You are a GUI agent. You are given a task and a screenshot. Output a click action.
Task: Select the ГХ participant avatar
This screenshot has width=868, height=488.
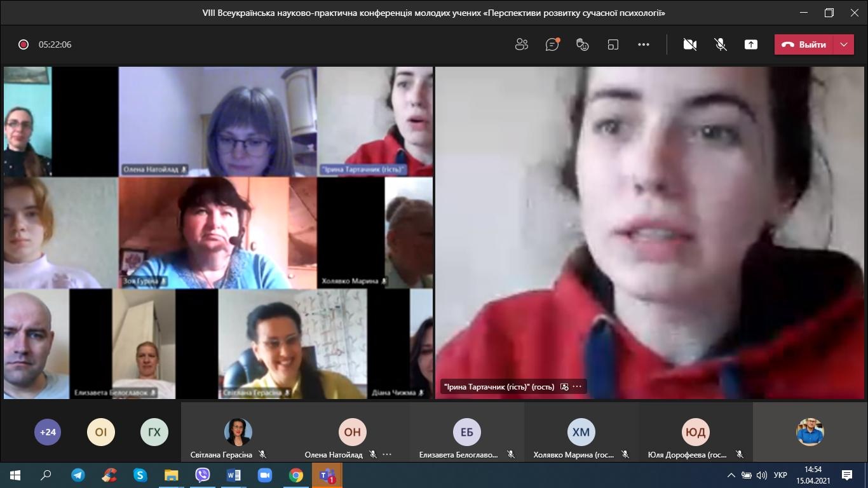click(x=154, y=433)
